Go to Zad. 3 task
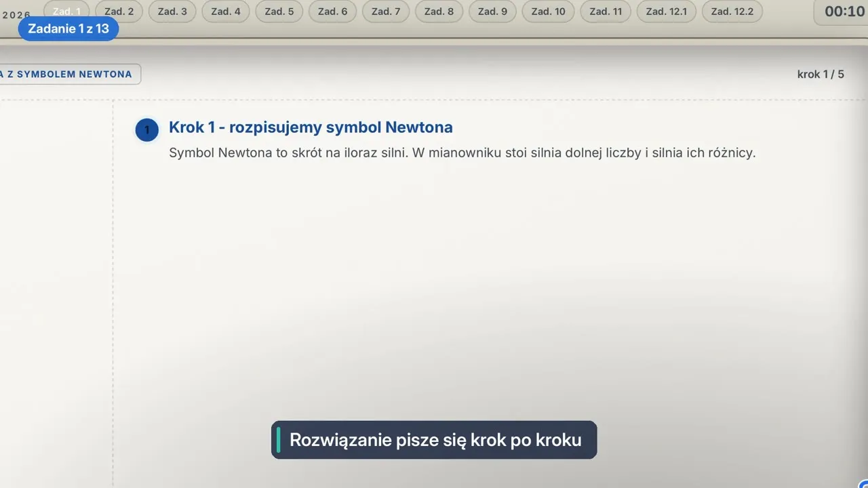 pyautogui.click(x=172, y=12)
